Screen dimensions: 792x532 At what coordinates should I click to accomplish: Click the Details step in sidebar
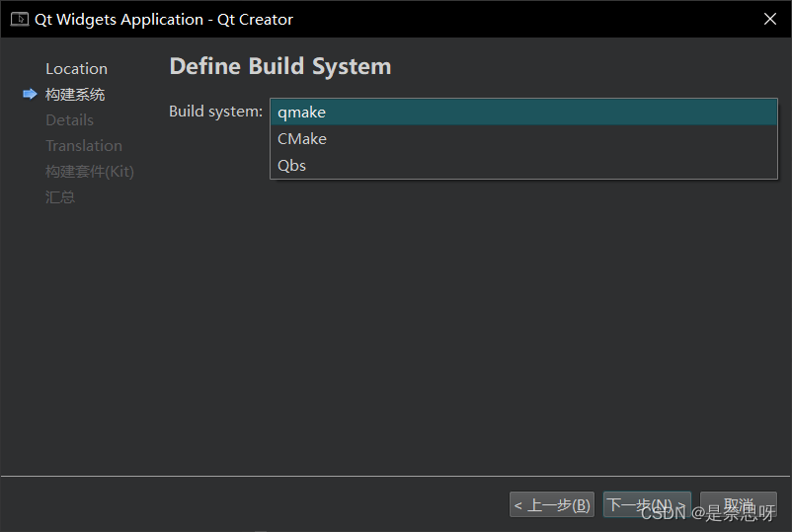[x=70, y=120]
